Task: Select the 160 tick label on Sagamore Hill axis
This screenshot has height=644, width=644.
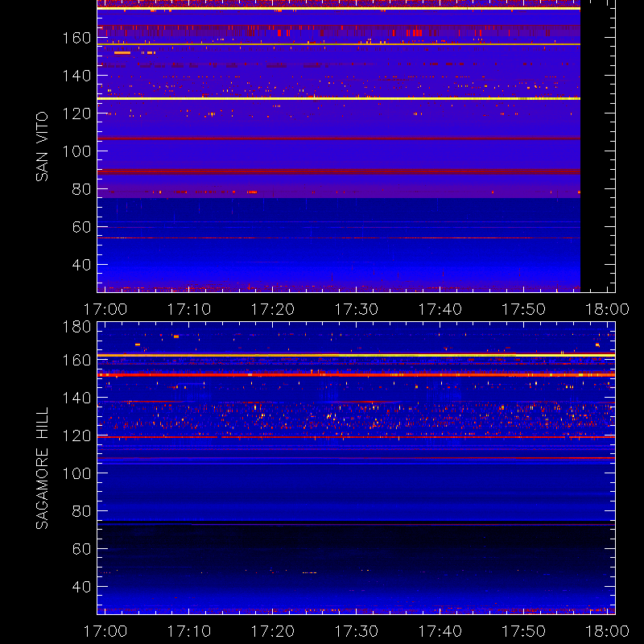Action: click(76, 360)
